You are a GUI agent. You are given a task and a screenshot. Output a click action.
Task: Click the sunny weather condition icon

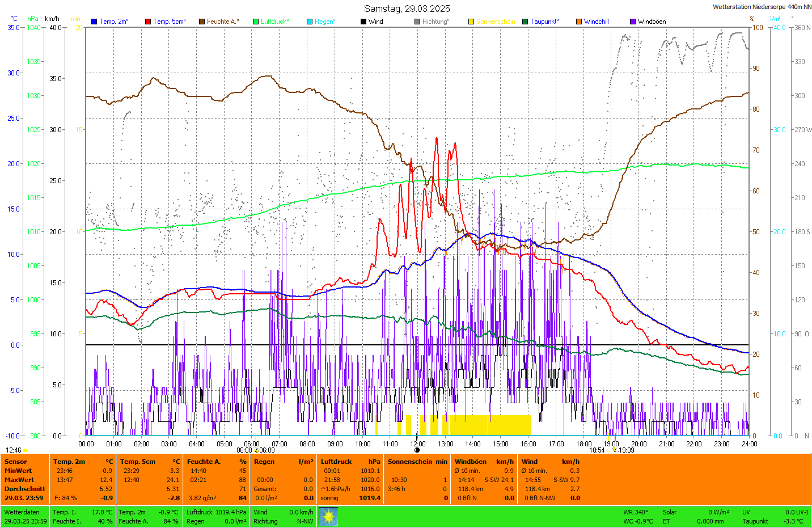click(328, 517)
